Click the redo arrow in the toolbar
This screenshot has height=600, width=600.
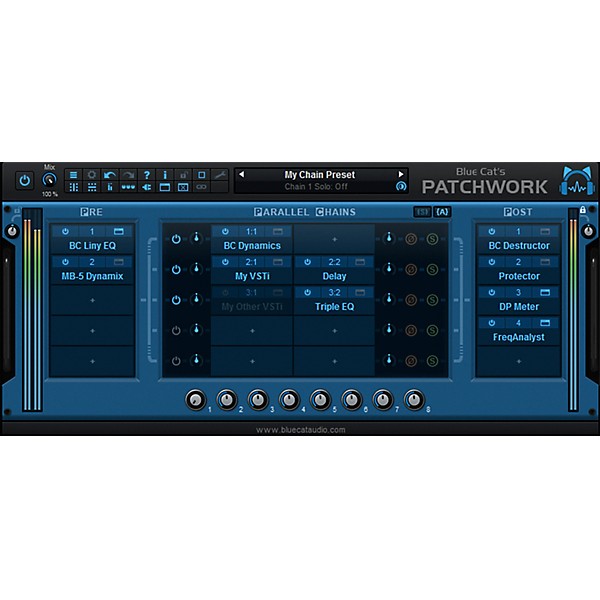(127, 175)
